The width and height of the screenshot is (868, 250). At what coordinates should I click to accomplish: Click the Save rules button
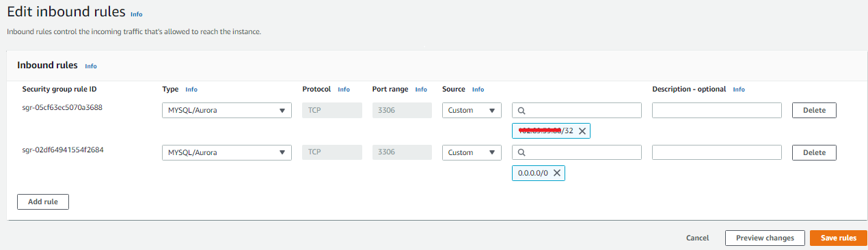point(839,238)
